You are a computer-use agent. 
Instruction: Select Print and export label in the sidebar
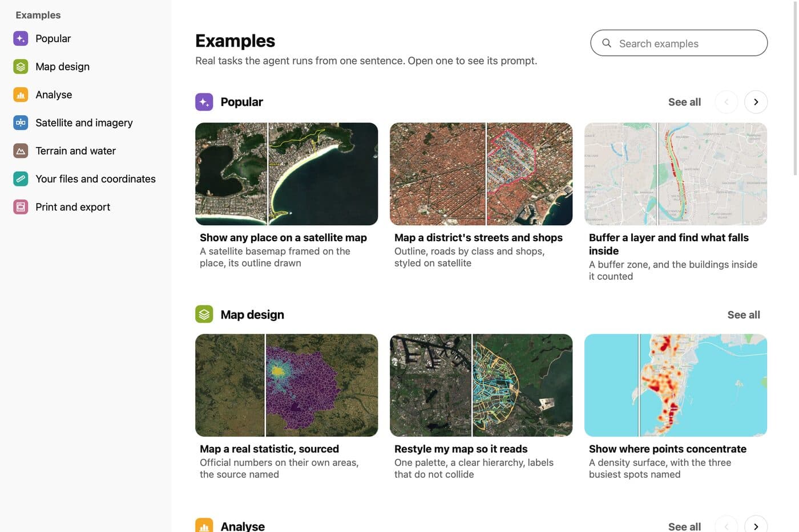(72, 207)
